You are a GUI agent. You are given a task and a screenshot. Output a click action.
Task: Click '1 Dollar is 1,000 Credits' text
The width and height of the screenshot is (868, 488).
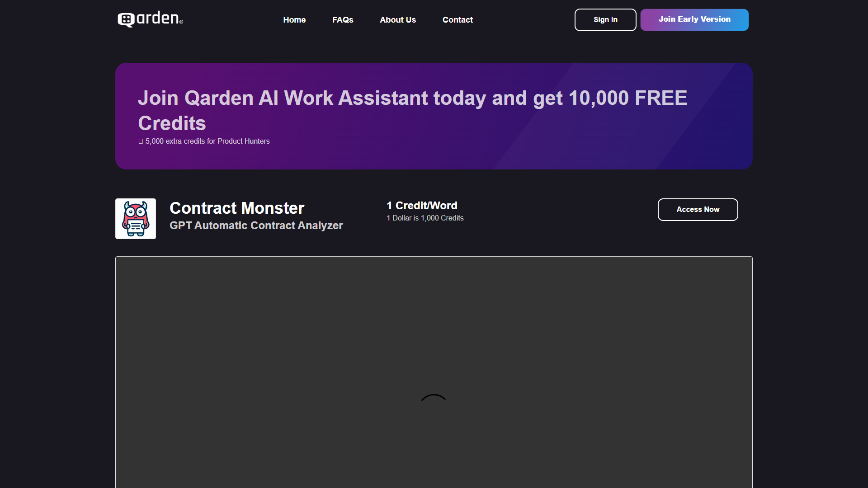click(x=425, y=218)
